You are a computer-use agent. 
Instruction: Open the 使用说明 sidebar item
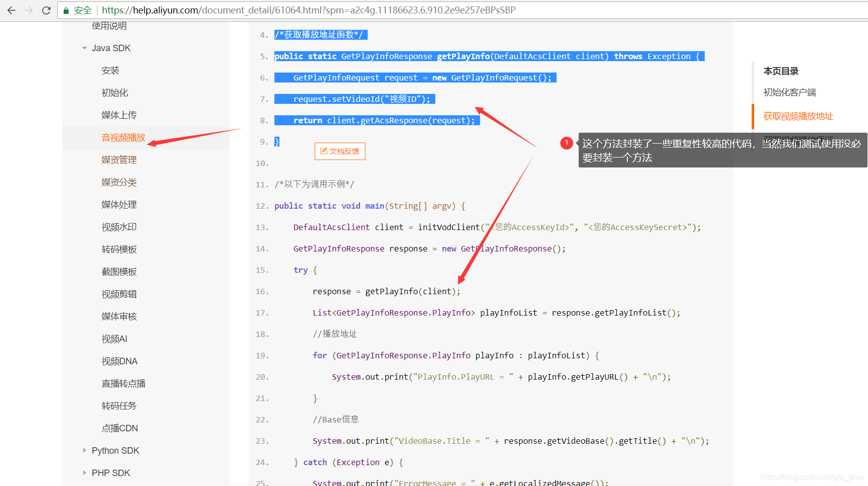[x=109, y=26]
